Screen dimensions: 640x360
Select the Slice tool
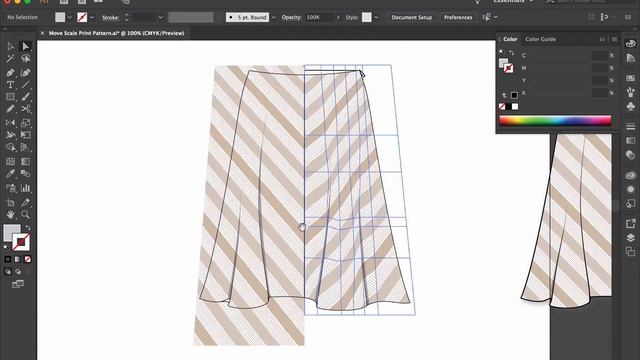coord(26,202)
